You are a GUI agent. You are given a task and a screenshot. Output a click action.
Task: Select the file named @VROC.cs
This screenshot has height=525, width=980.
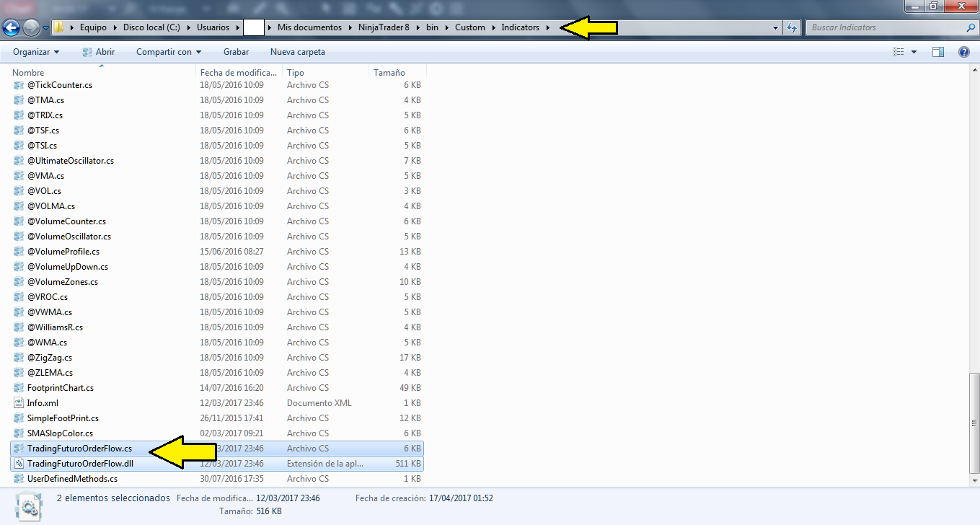48,297
